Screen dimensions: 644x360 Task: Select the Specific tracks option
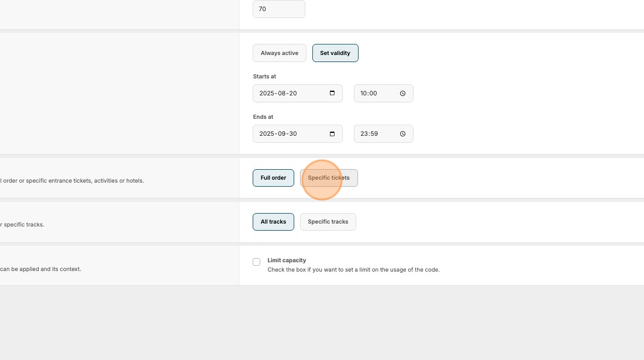point(328,222)
